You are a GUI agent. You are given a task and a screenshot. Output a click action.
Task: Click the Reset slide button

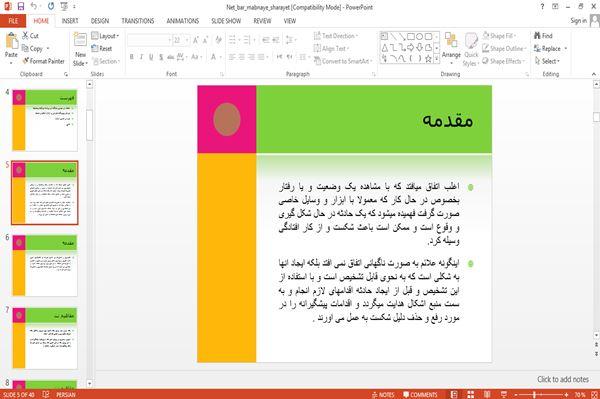(102, 49)
